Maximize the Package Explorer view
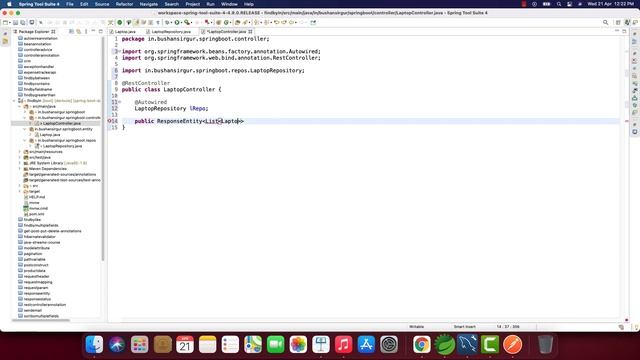The image size is (640, 360). pyautogui.click(x=100, y=31)
